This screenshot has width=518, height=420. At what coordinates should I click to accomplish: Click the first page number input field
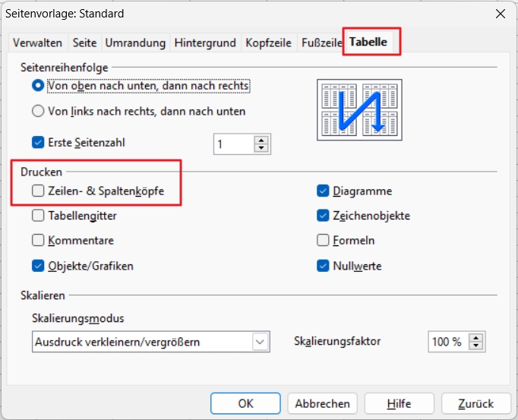pos(233,144)
